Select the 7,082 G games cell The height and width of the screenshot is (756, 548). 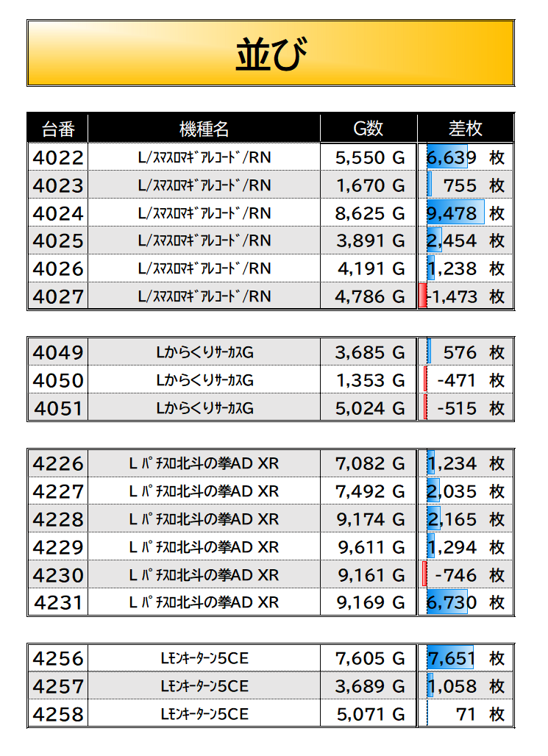click(369, 463)
